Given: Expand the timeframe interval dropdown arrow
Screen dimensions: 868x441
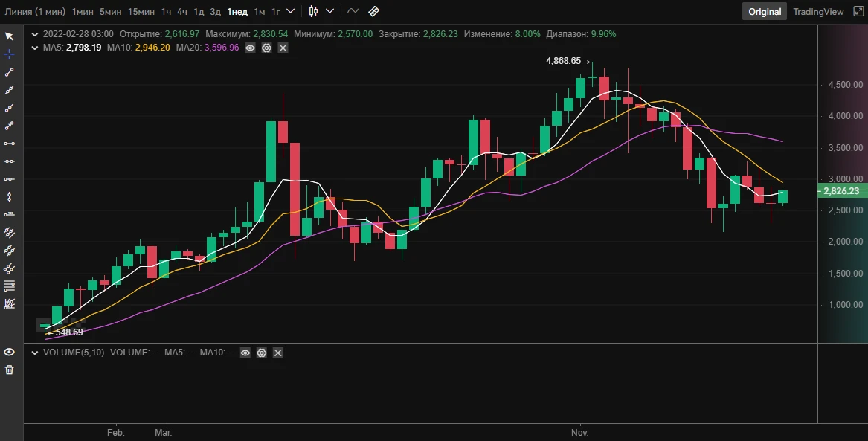Looking at the screenshot, I should [x=290, y=11].
